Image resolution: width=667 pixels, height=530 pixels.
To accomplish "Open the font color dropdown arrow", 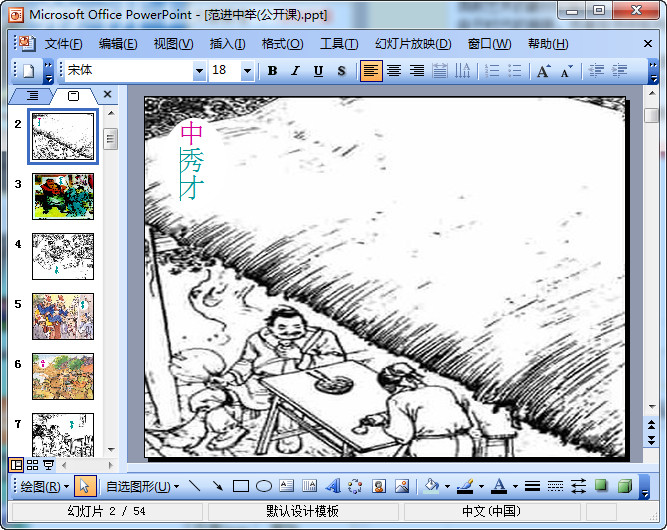I will point(515,486).
